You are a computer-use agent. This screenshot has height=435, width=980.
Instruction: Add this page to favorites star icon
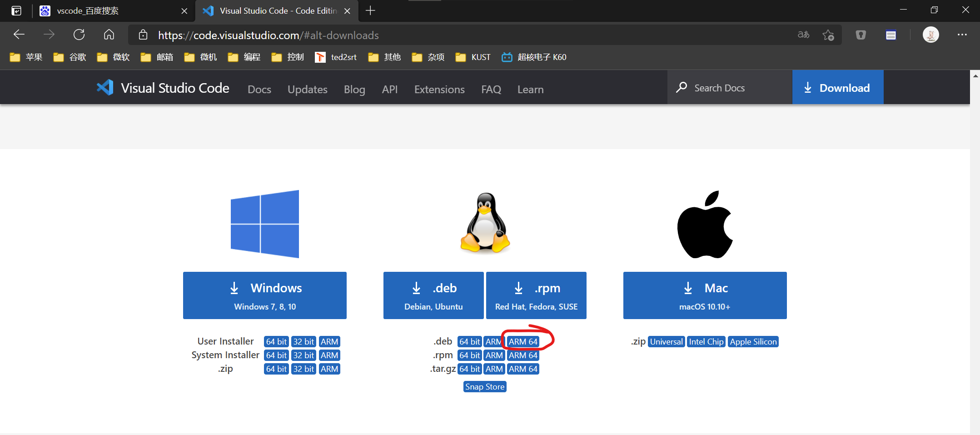pyautogui.click(x=828, y=35)
